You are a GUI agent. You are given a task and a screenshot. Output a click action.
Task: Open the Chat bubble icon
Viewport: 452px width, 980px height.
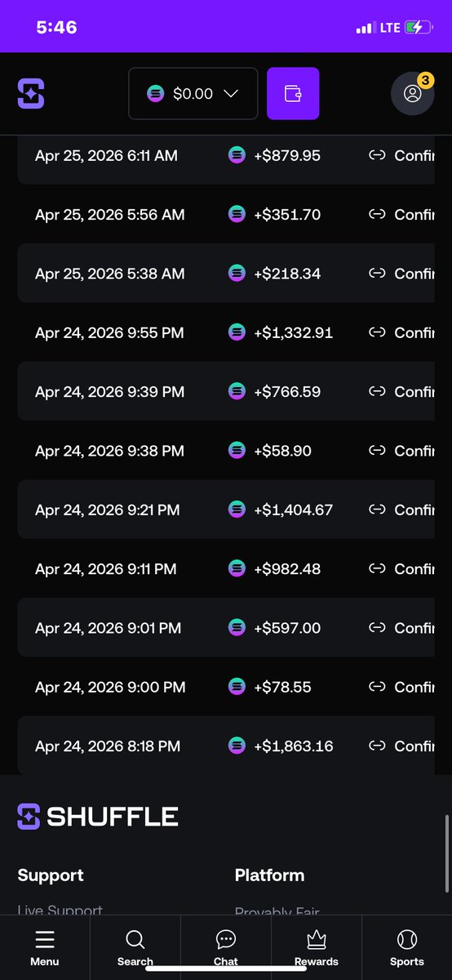[226, 939]
